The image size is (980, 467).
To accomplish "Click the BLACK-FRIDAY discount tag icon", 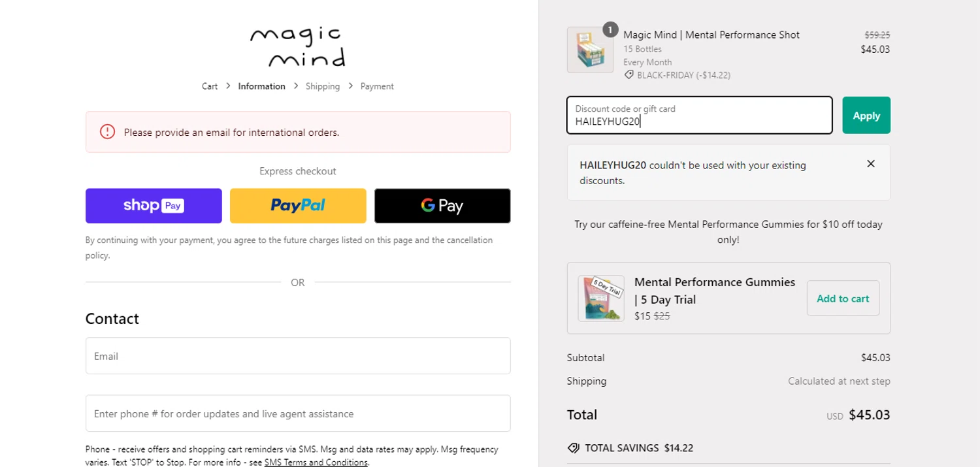I will 629,75.
